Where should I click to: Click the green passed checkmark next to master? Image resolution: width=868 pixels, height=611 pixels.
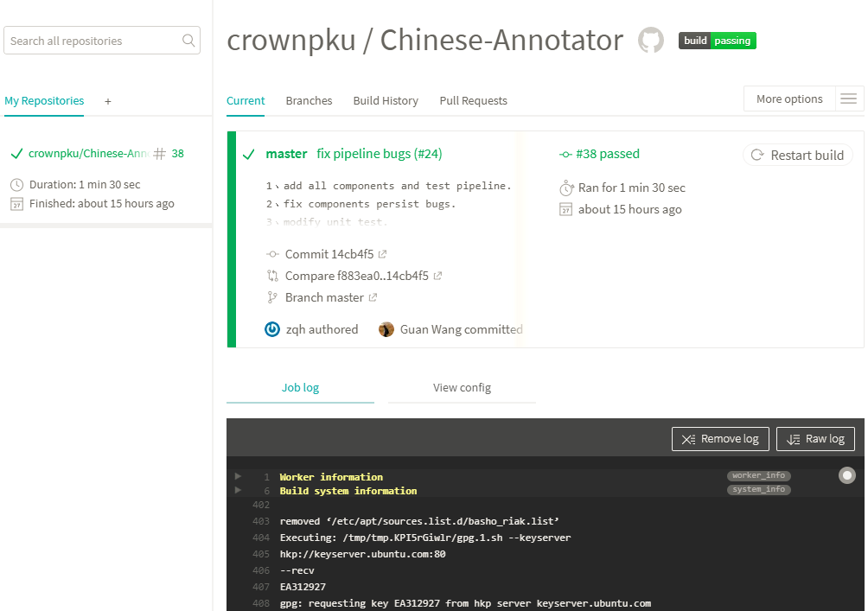tap(248, 155)
